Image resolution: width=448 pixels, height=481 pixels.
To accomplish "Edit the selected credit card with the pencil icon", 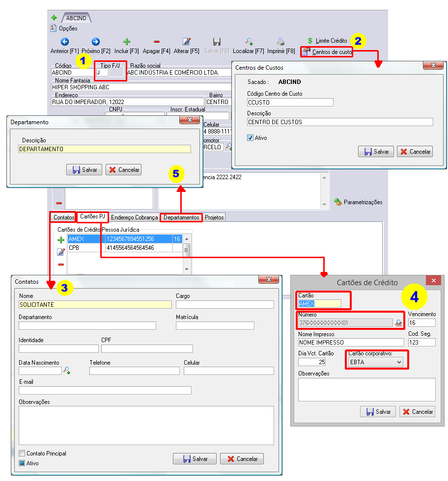I will pos(61,252).
